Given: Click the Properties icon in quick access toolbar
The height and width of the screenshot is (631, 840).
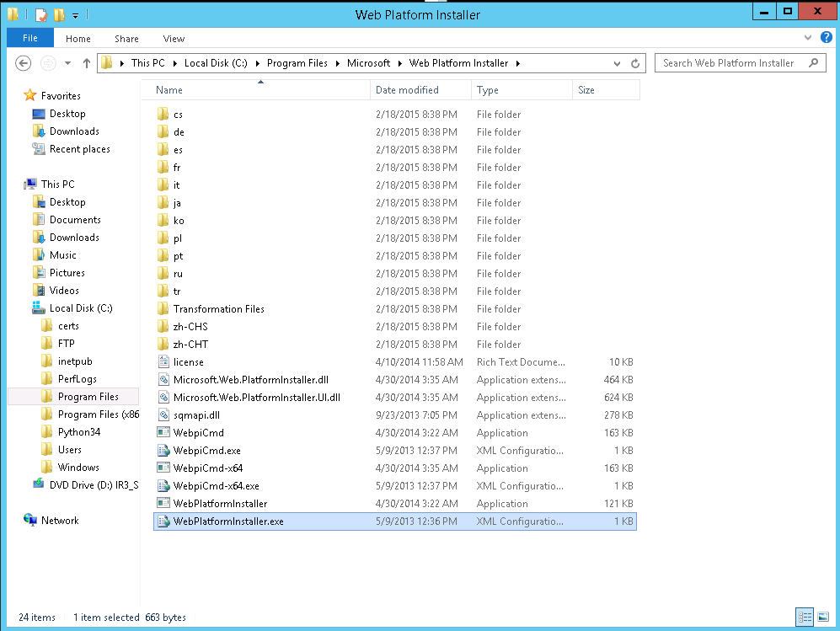Looking at the screenshot, I should coord(40,14).
